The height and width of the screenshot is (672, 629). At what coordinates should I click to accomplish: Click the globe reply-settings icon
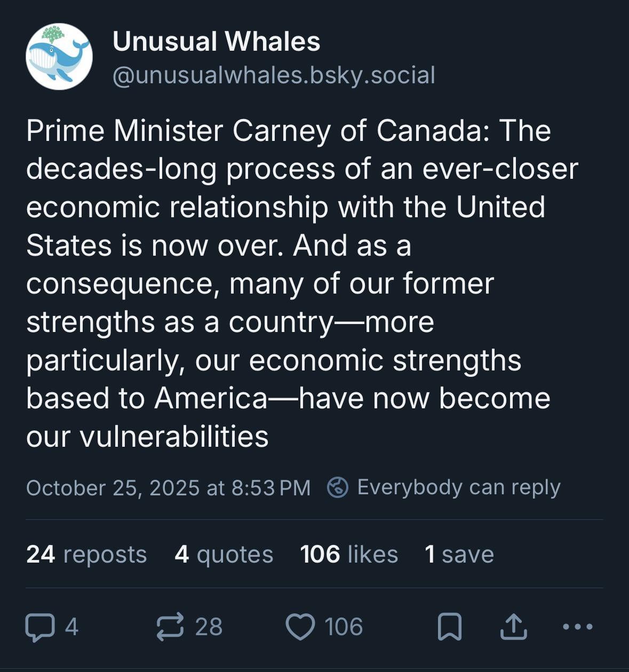tap(338, 487)
